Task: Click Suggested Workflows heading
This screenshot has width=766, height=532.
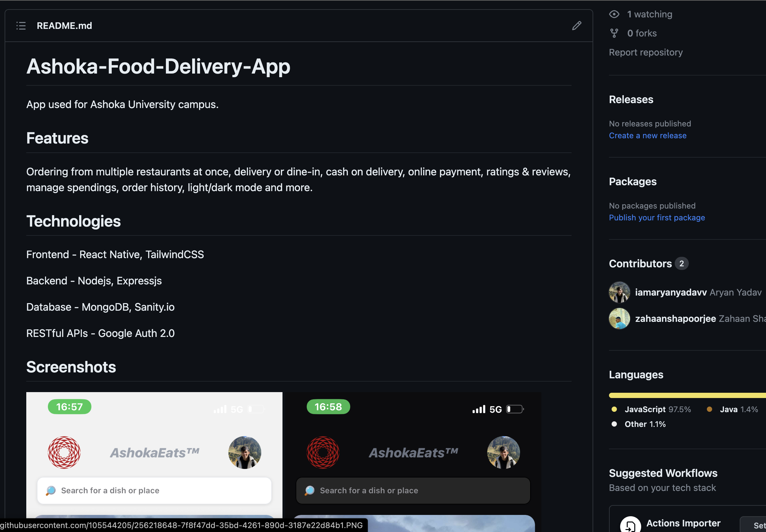Action: 663,473
